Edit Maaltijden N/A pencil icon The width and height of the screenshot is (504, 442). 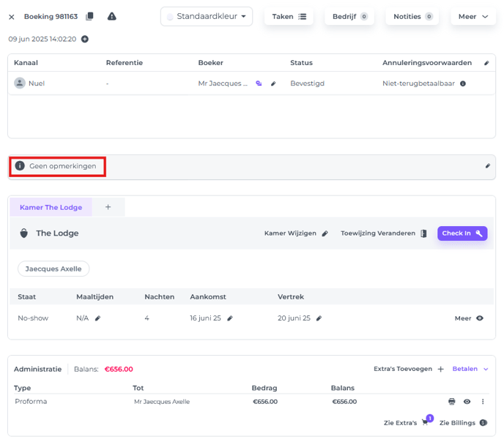[x=97, y=318]
